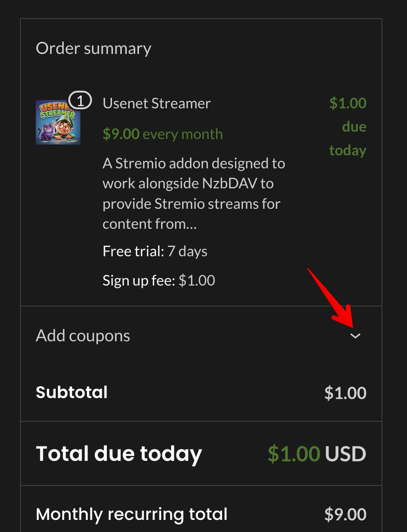Click the quantity badge showing 1

tap(80, 100)
